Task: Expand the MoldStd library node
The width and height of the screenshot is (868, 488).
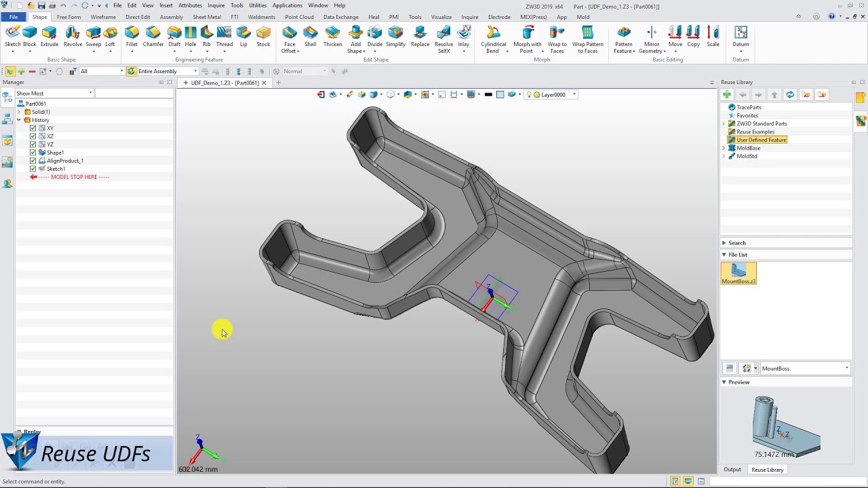Action: point(724,157)
